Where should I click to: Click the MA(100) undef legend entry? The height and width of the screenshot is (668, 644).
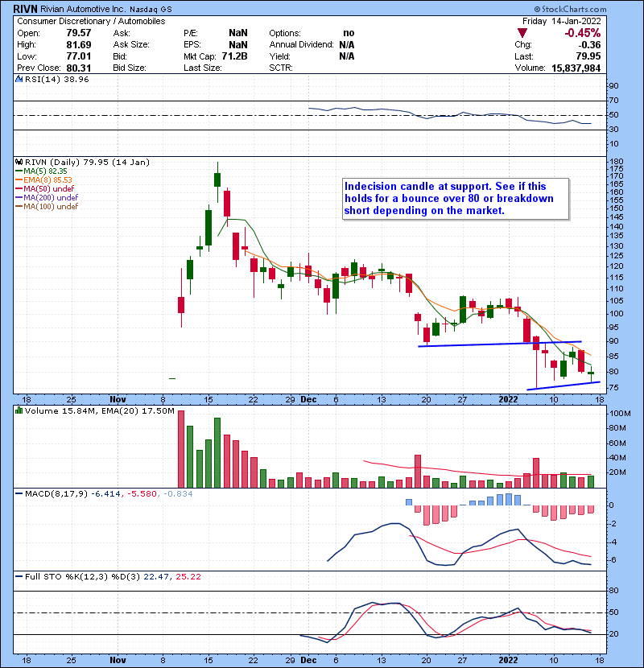[51, 207]
